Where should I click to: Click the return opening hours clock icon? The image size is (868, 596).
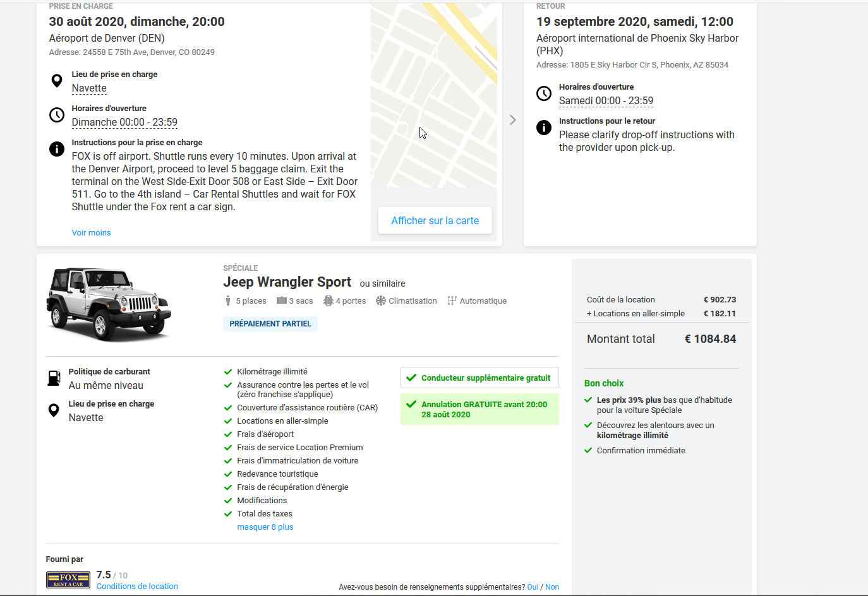(544, 93)
